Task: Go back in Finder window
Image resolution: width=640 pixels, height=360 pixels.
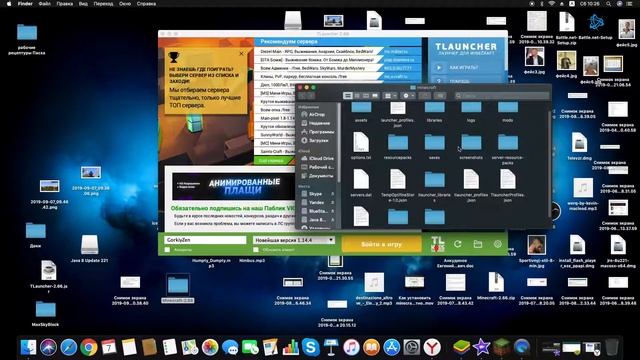Action: point(302,96)
